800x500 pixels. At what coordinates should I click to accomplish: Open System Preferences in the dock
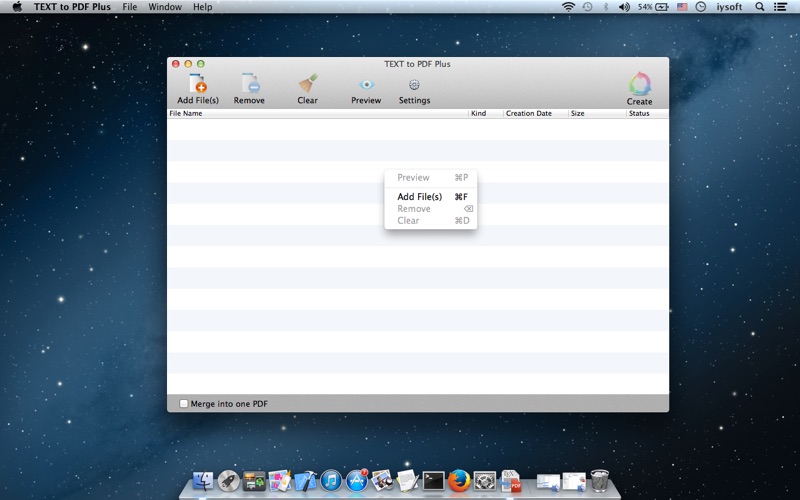[485, 481]
